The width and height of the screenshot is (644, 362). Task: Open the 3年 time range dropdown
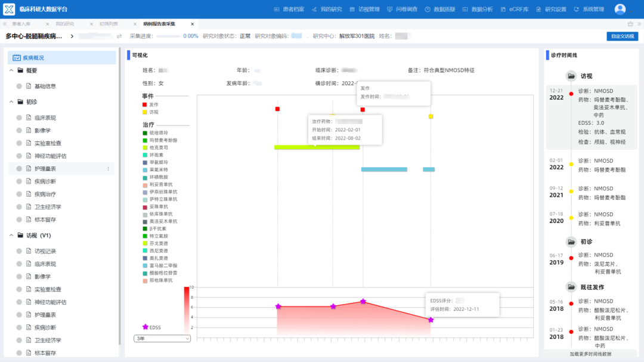point(162,339)
